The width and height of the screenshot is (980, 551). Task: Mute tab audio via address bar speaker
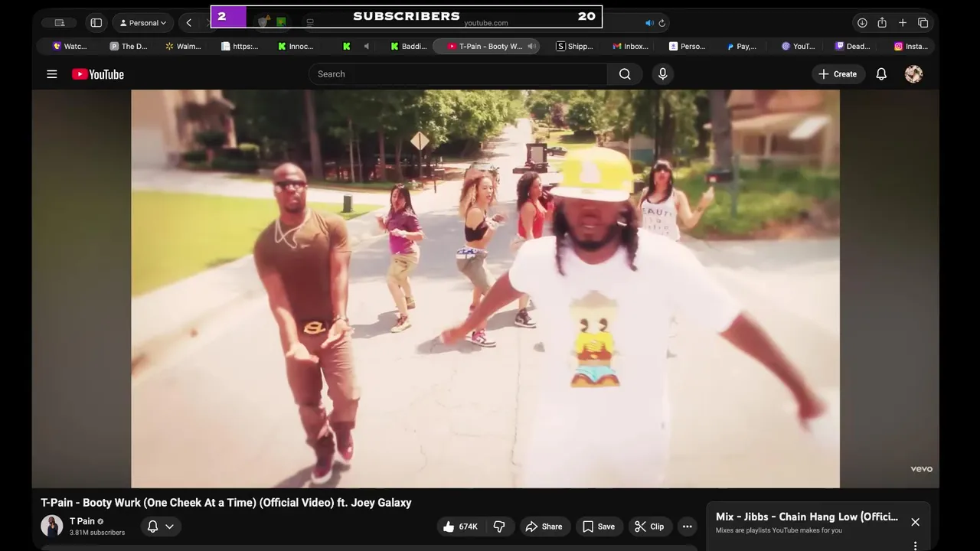tap(649, 23)
